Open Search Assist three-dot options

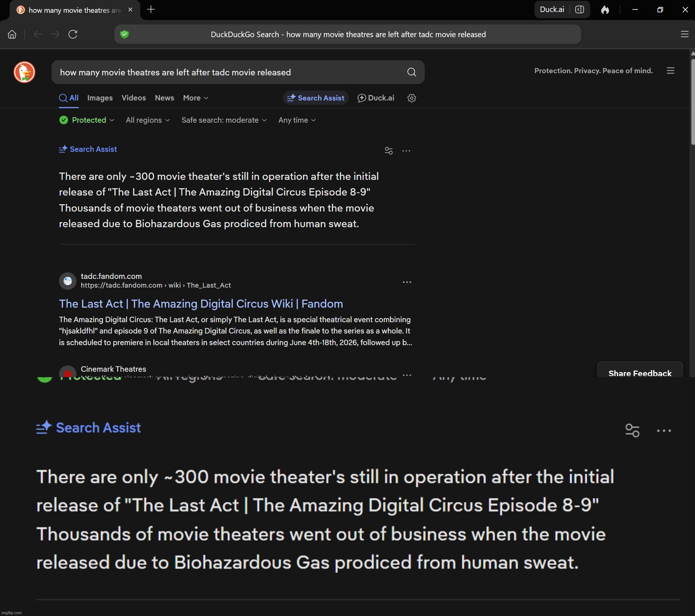click(x=406, y=151)
